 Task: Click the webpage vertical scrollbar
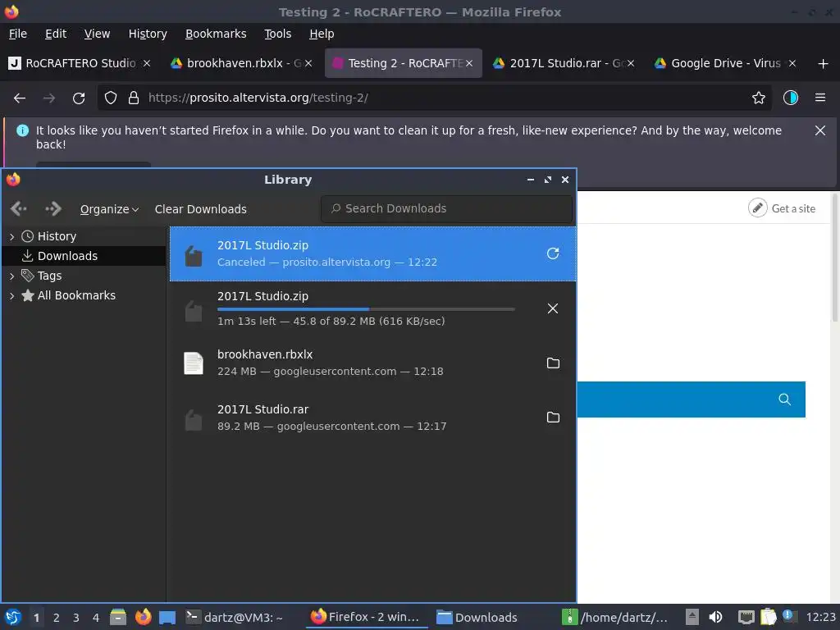pyautogui.click(x=834, y=257)
